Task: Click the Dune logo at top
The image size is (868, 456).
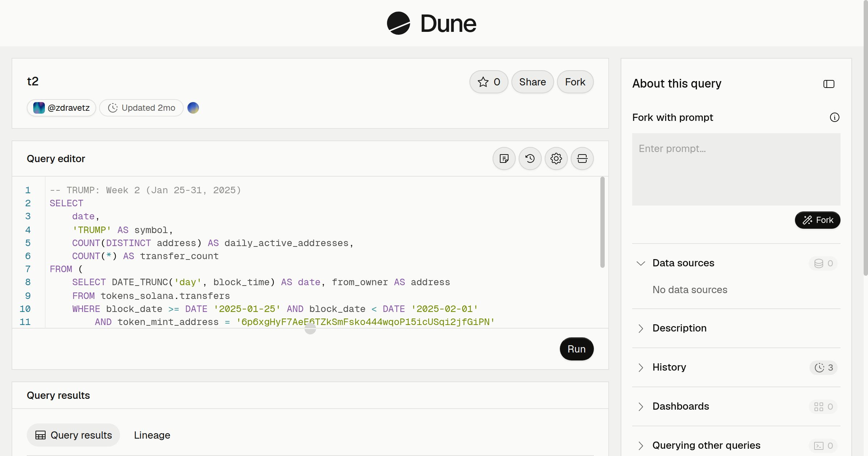Action: [x=431, y=23]
